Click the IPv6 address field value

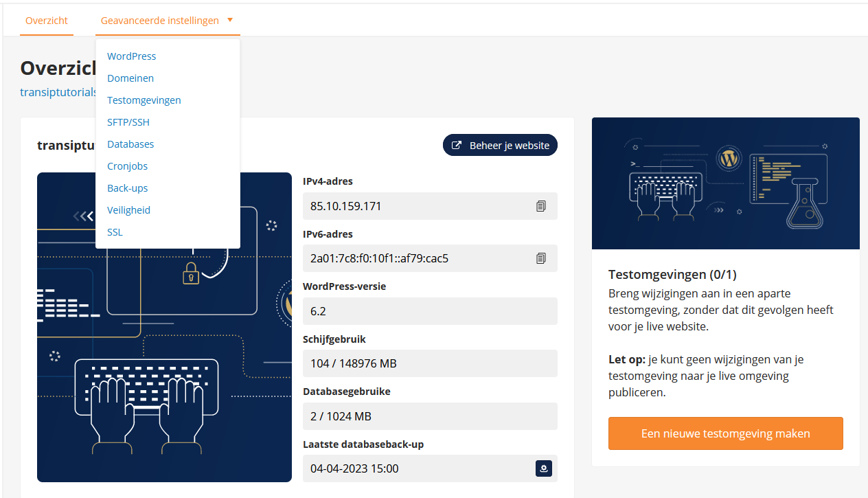(x=430, y=258)
